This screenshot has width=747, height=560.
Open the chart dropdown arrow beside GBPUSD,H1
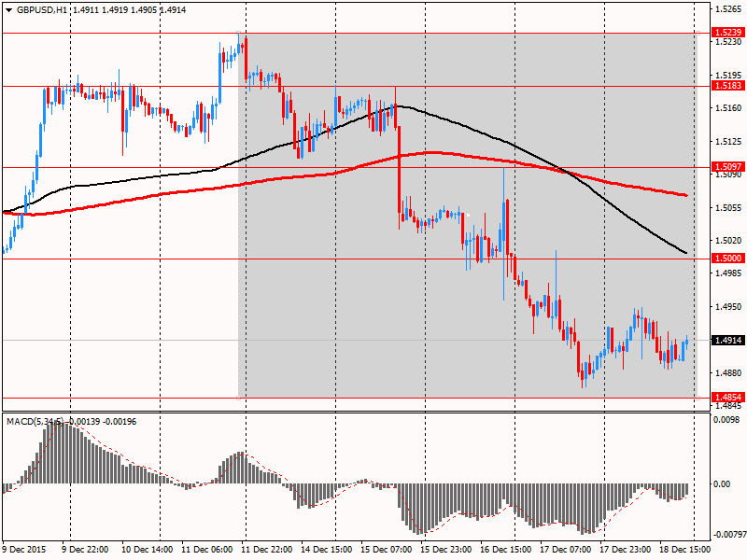[8, 10]
